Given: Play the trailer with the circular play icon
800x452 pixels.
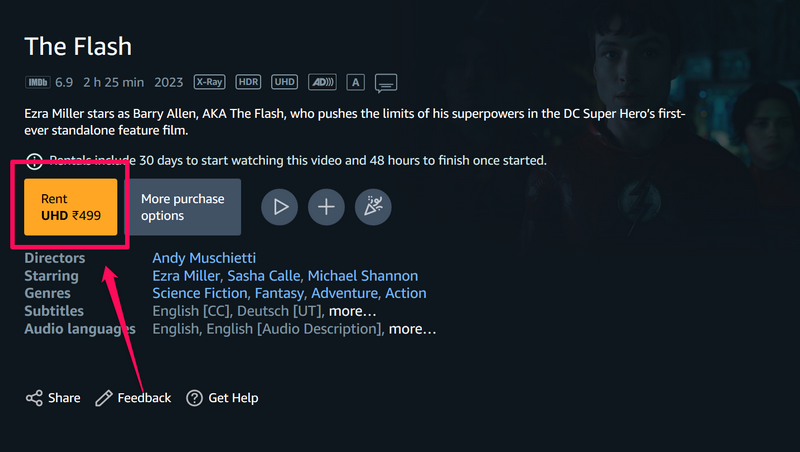Looking at the screenshot, I should pyautogui.click(x=280, y=207).
